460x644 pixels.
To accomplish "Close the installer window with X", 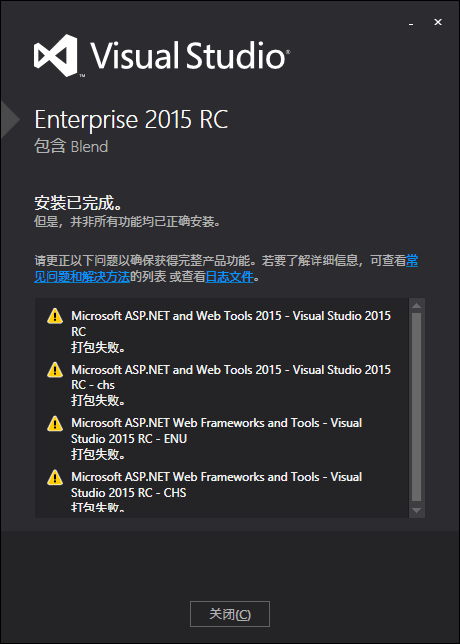I will click(438, 22).
